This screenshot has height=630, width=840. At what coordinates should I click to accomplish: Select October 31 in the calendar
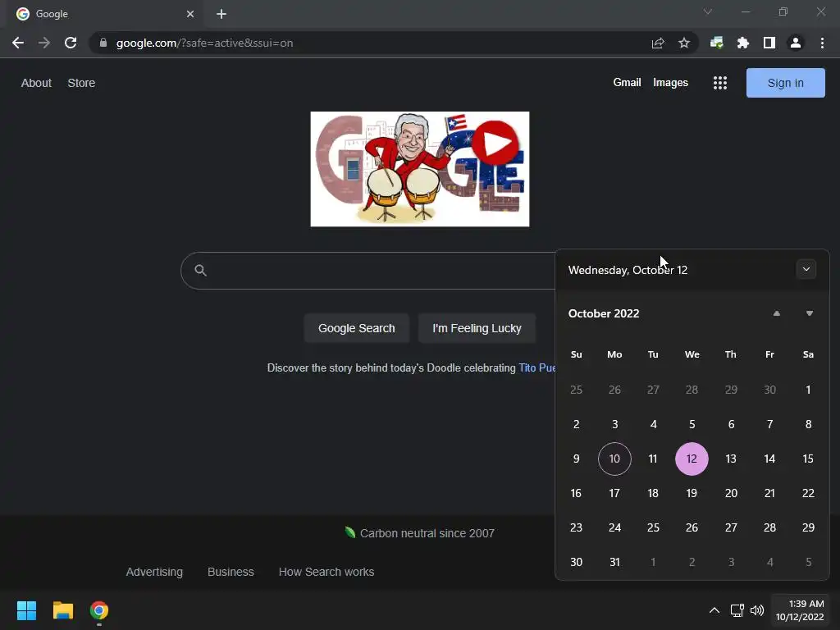pos(614,562)
